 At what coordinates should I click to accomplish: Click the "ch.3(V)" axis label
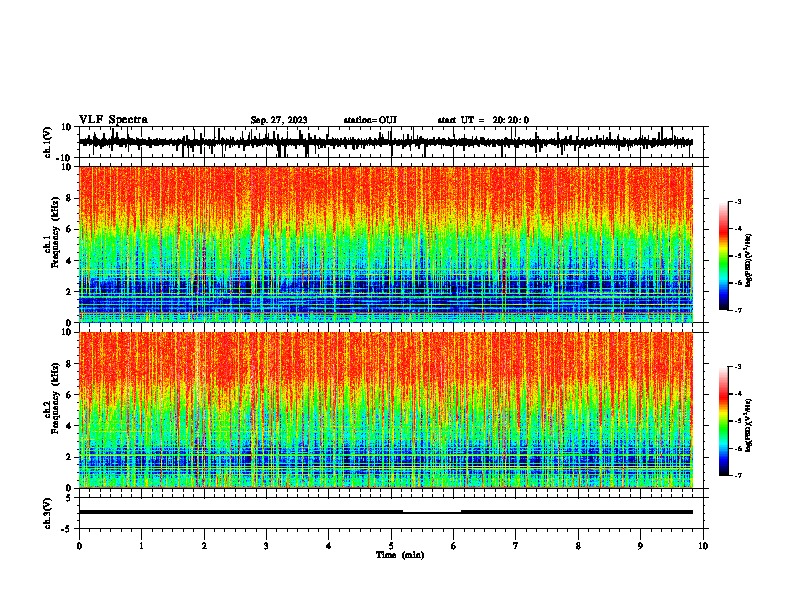(48, 513)
